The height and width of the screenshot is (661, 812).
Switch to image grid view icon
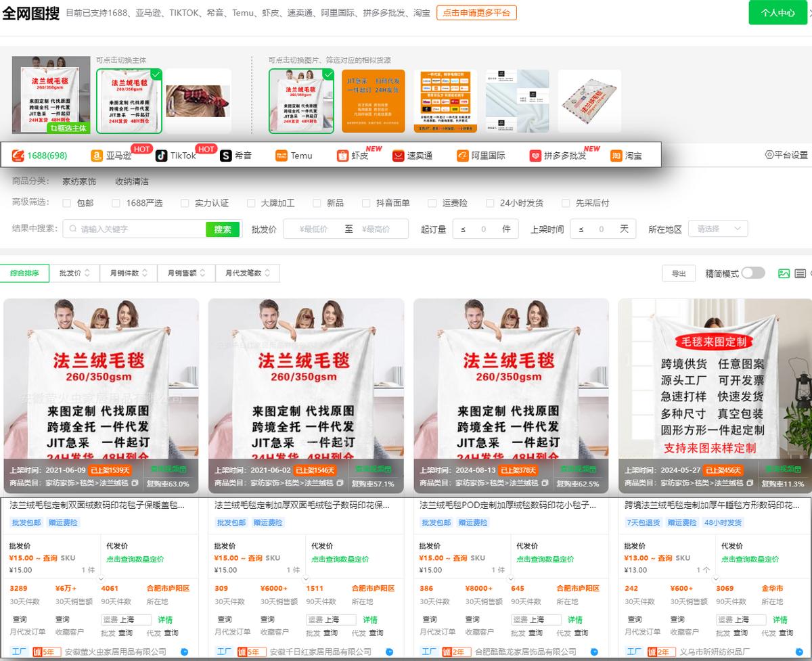[785, 272]
